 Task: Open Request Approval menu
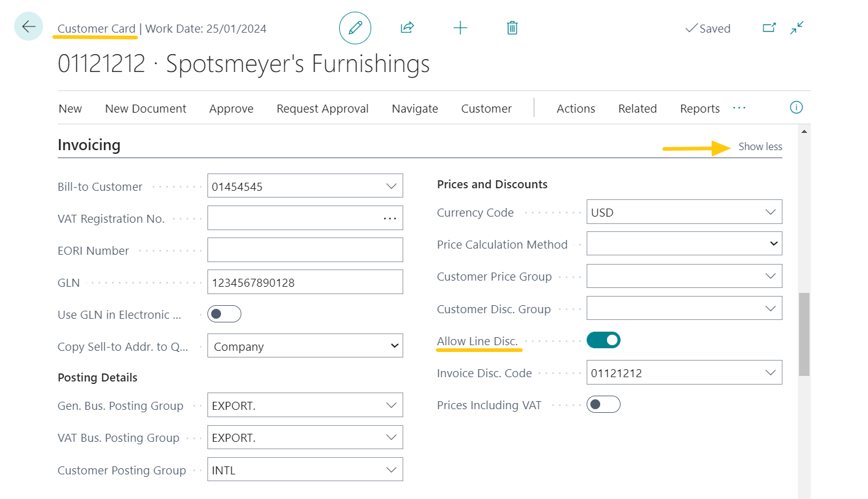pyautogui.click(x=323, y=108)
